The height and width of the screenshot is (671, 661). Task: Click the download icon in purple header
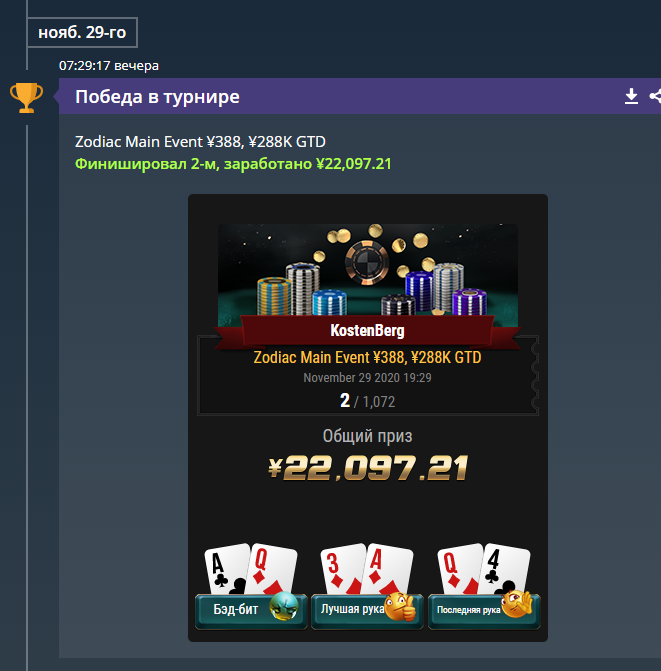pyautogui.click(x=631, y=96)
